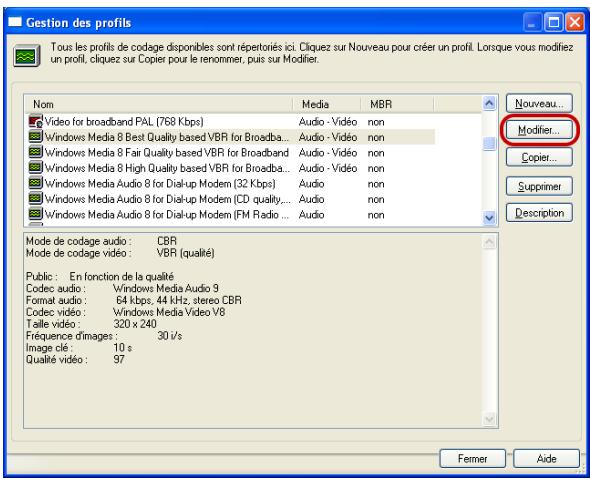Click icon of Audio 8 Dial-up Modem (32 Kbps)
The height and width of the screenshot is (479, 590).
pos(36,183)
